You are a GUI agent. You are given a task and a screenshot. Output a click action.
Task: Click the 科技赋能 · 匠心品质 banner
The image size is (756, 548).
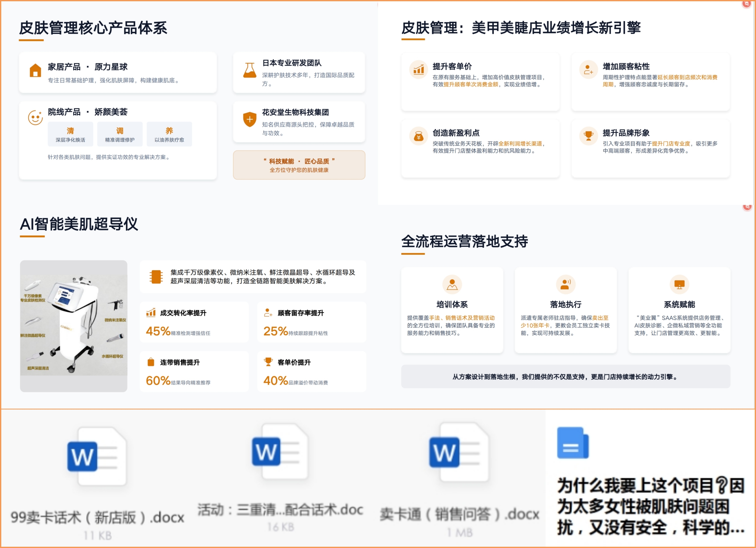pos(299,165)
